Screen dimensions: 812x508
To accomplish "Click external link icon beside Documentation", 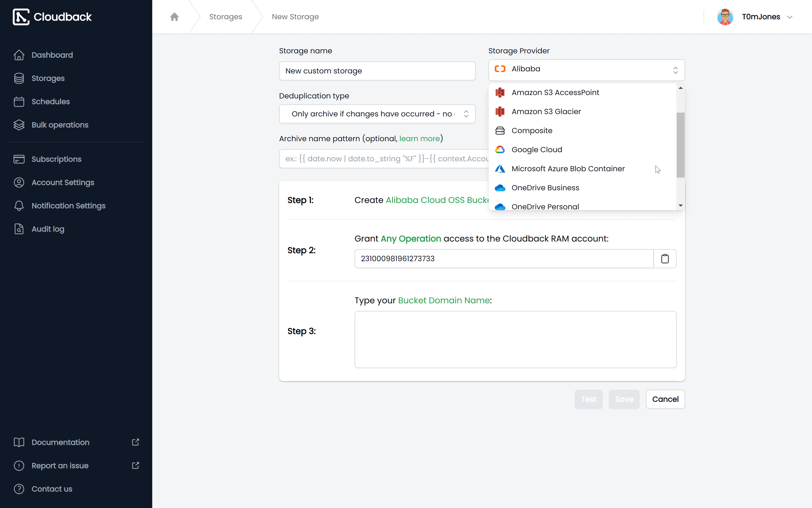I will (136, 442).
